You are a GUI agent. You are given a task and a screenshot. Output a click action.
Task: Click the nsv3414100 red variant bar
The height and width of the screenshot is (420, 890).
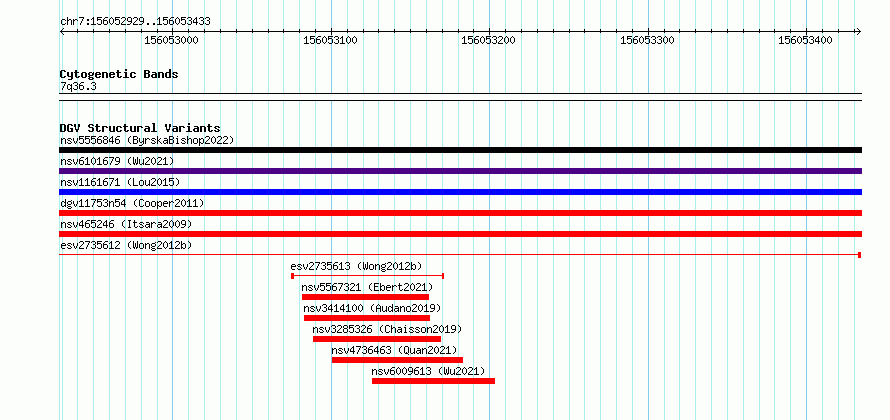point(367,318)
